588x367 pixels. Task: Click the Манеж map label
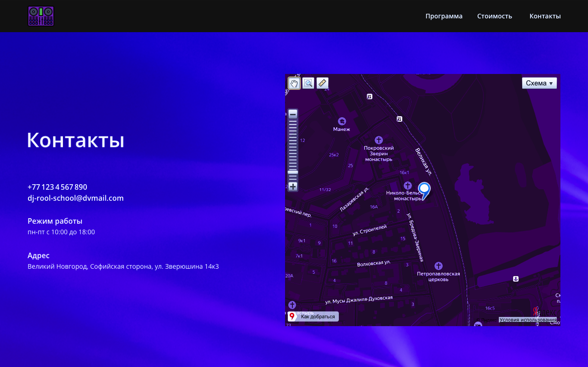click(342, 130)
